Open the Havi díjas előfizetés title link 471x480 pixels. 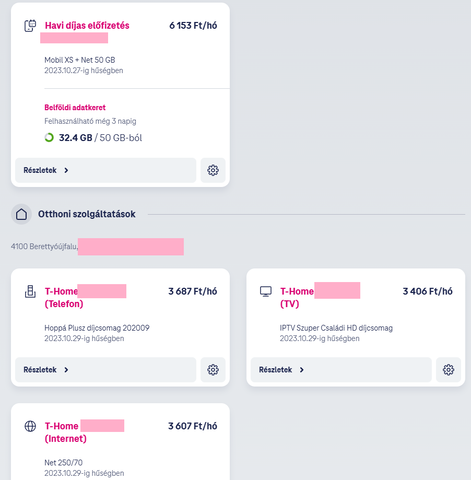[87, 26]
